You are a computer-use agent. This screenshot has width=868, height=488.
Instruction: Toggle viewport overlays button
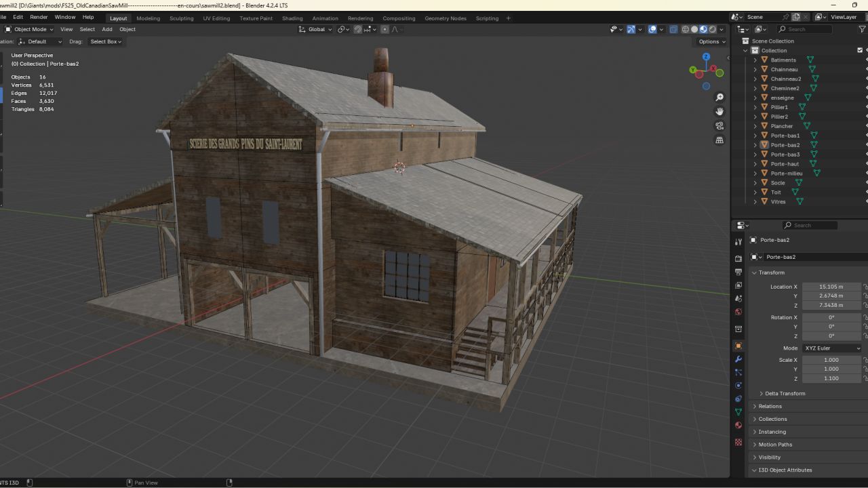[x=652, y=29]
